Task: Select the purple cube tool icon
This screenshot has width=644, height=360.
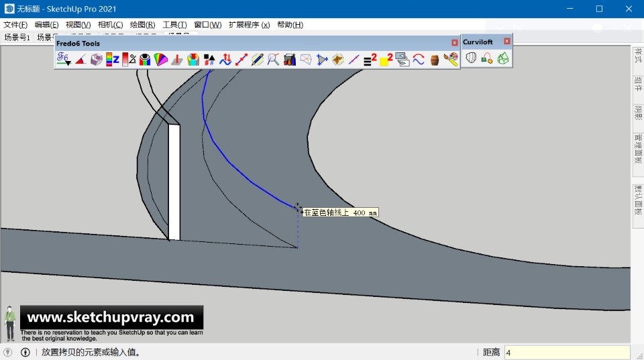Action: (97, 60)
